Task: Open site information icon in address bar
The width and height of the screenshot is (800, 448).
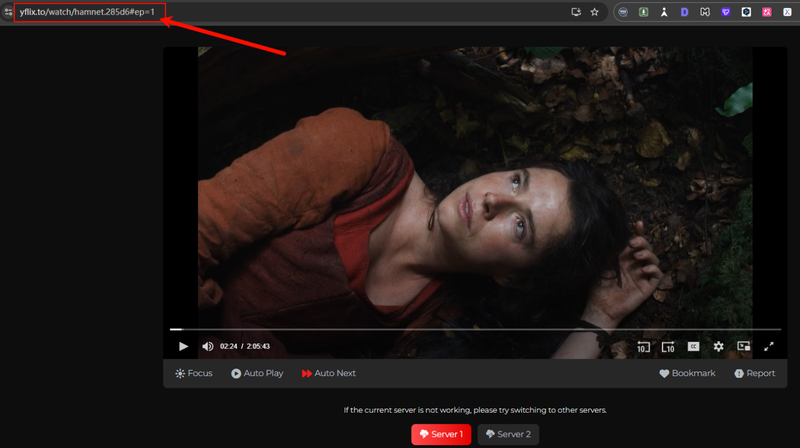Action: (8, 12)
